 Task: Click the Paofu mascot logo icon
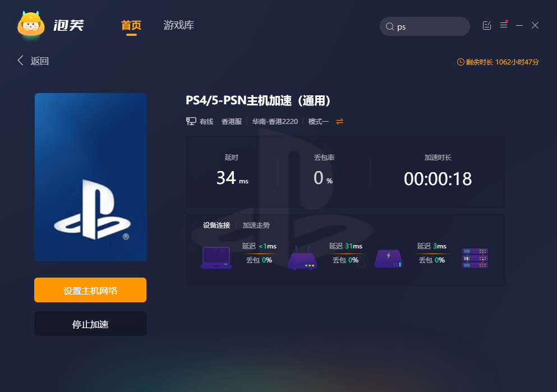pos(31,25)
